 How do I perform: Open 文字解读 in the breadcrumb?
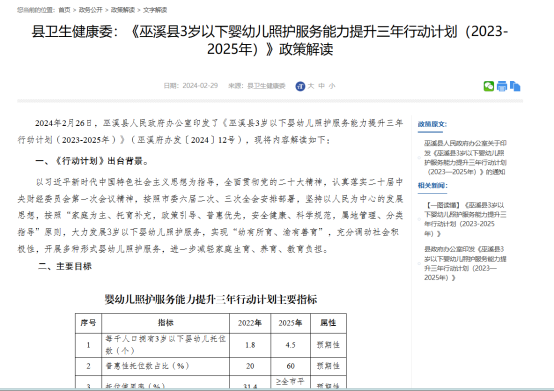[155, 10]
